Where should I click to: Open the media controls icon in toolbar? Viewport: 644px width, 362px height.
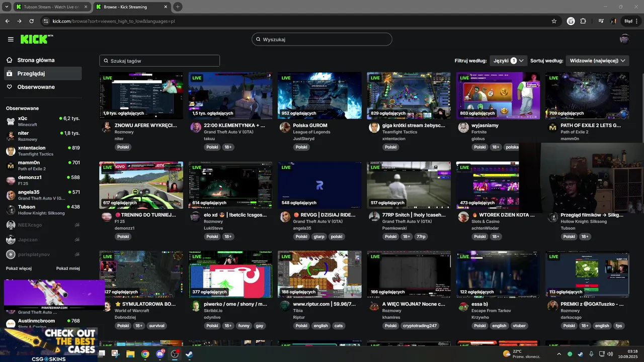tap(601, 21)
